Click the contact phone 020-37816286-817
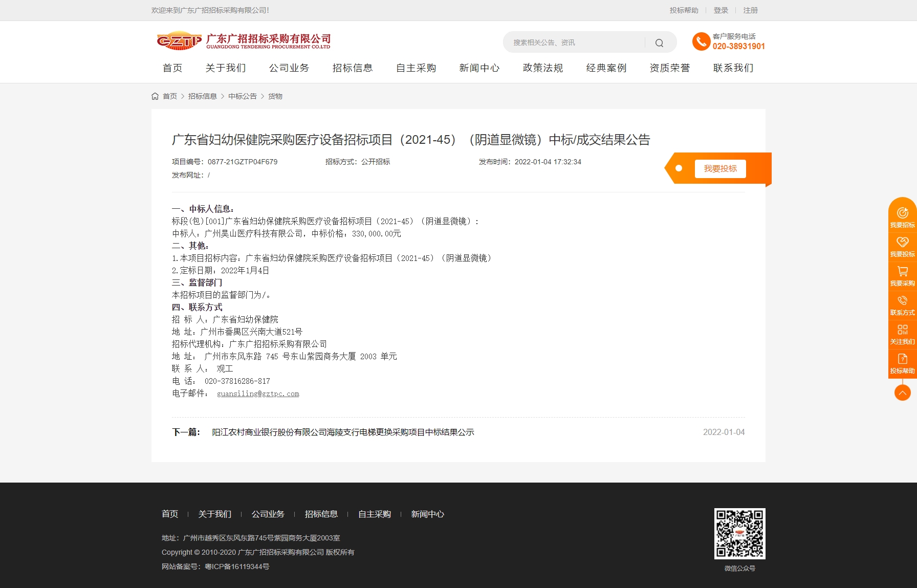The height and width of the screenshot is (588, 917). click(x=237, y=381)
